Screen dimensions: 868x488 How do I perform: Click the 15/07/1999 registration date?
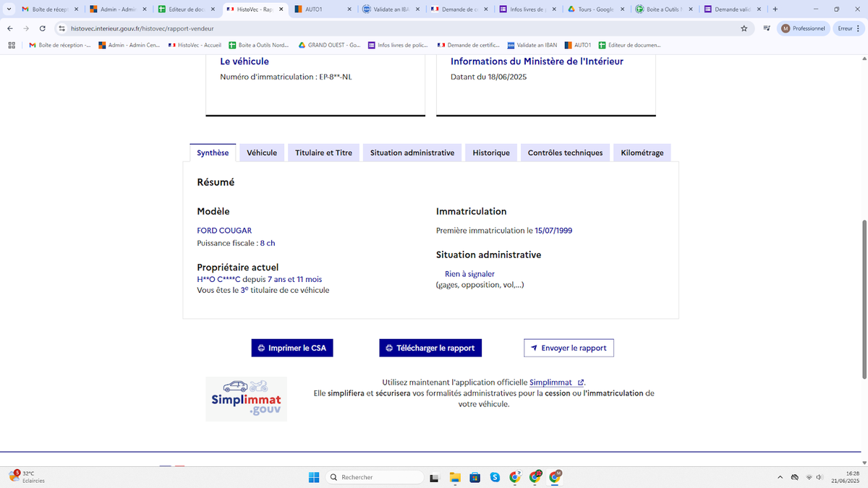[x=553, y=231]
